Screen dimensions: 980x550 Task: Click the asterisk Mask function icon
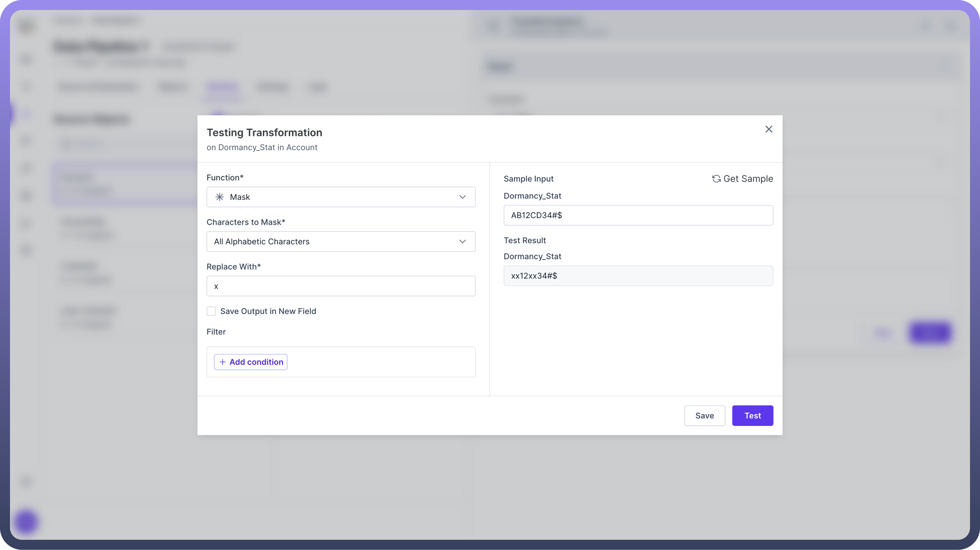click(x=219, y=197)
